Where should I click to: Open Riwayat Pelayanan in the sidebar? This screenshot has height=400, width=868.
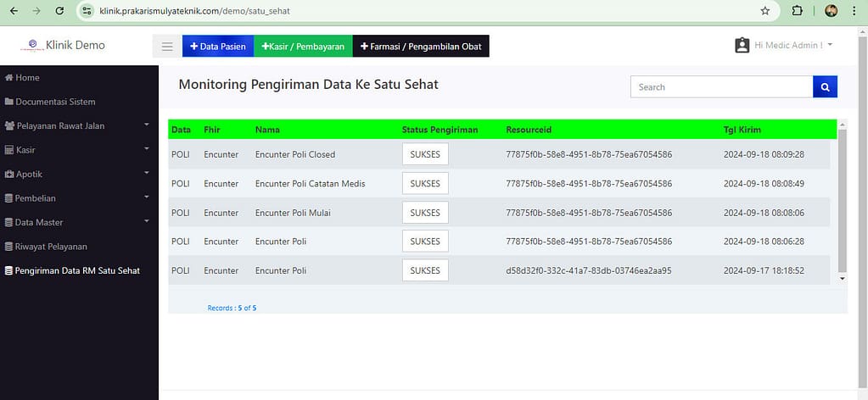tap(51, 247)
